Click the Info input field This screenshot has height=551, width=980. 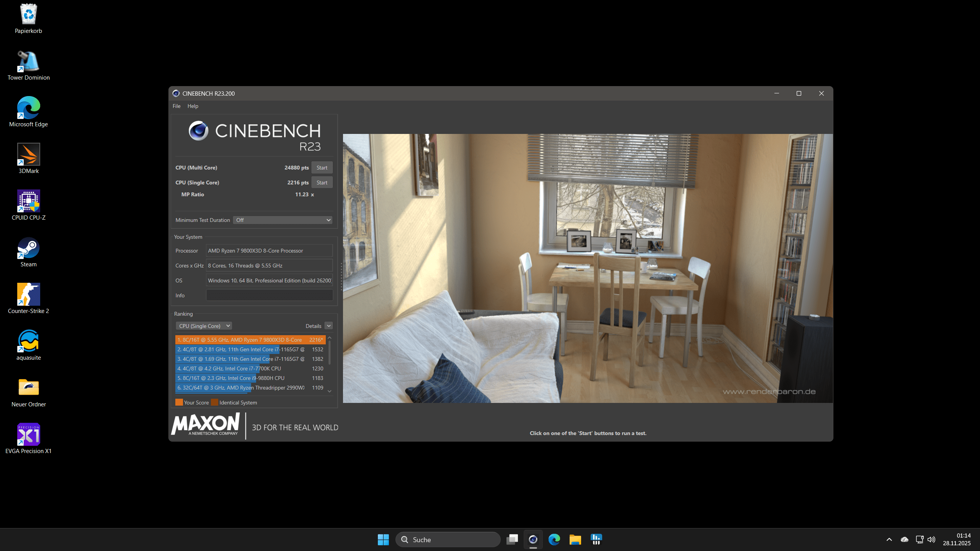pyautogui.click(x=269, y=295)
